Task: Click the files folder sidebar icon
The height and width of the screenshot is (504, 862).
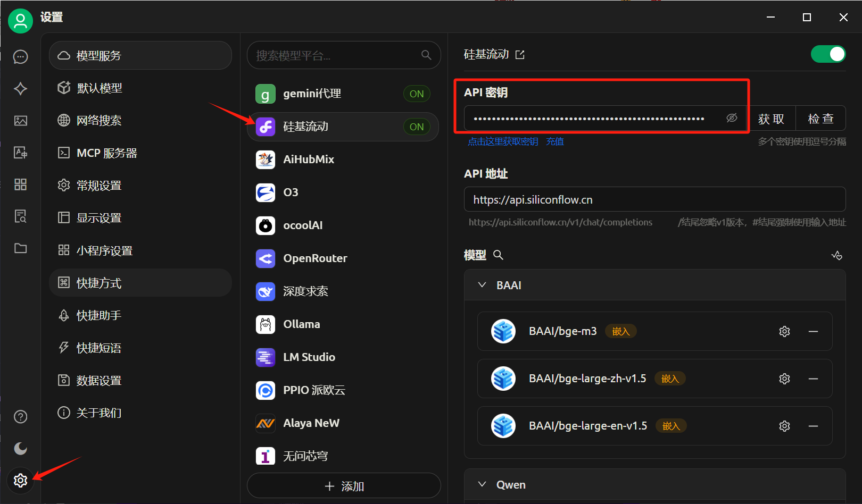Action: (x=20, y=248)
